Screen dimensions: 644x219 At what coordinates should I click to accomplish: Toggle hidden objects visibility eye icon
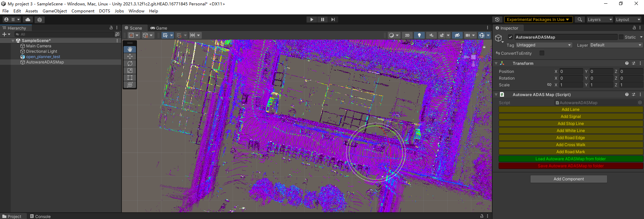pos(457,35)
